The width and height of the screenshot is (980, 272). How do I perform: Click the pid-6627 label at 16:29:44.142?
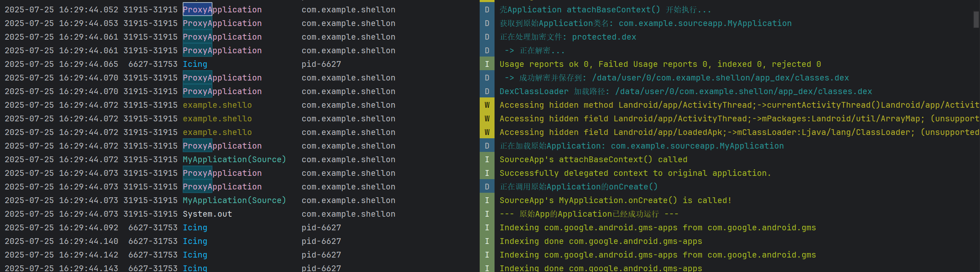321,255
